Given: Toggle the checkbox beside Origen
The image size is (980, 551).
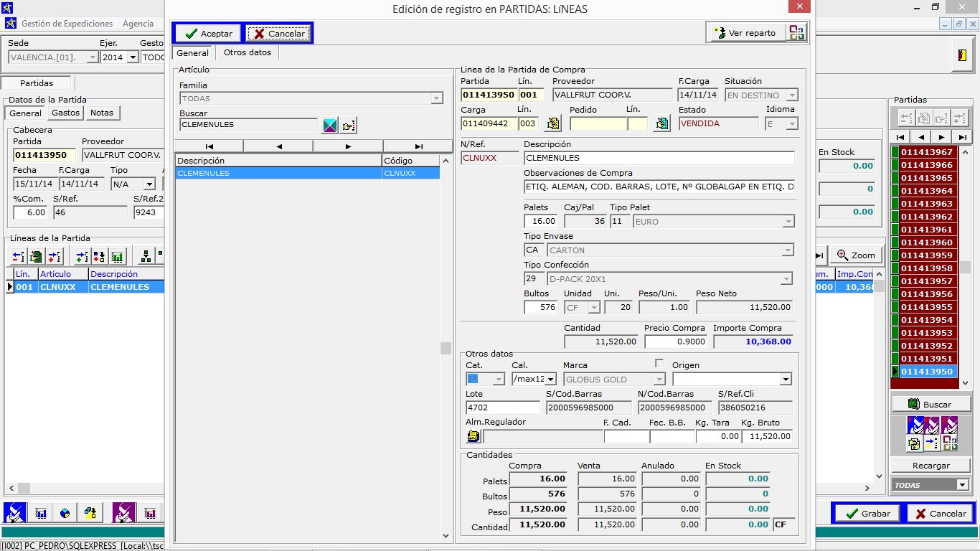Looking at the screenshot, I should 659,364.
